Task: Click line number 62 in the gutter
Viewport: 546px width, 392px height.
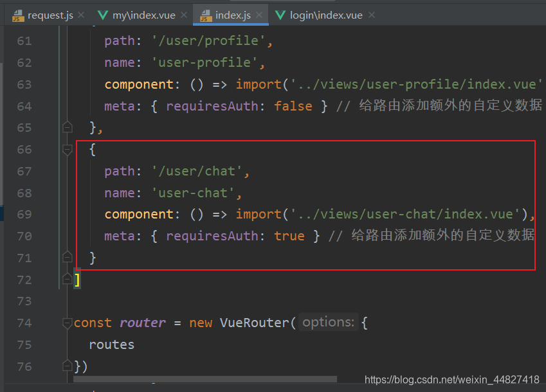Action: [24, 63]
